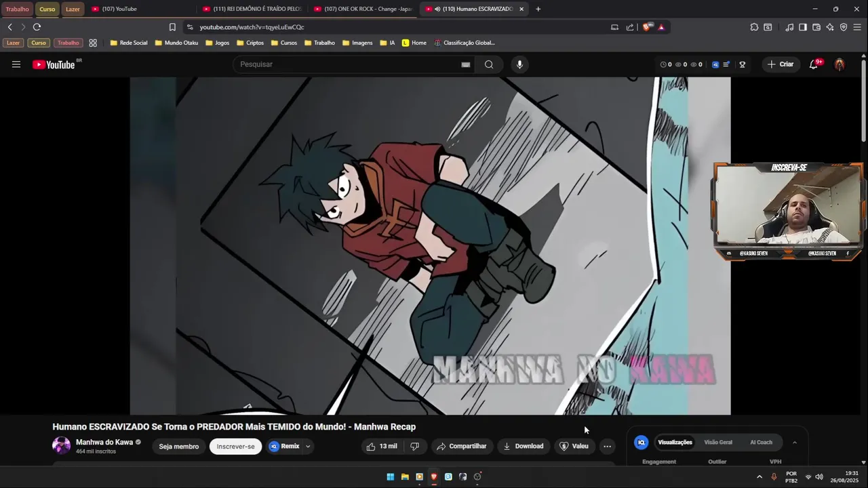Show hidden system tray icons

[759, 476]
